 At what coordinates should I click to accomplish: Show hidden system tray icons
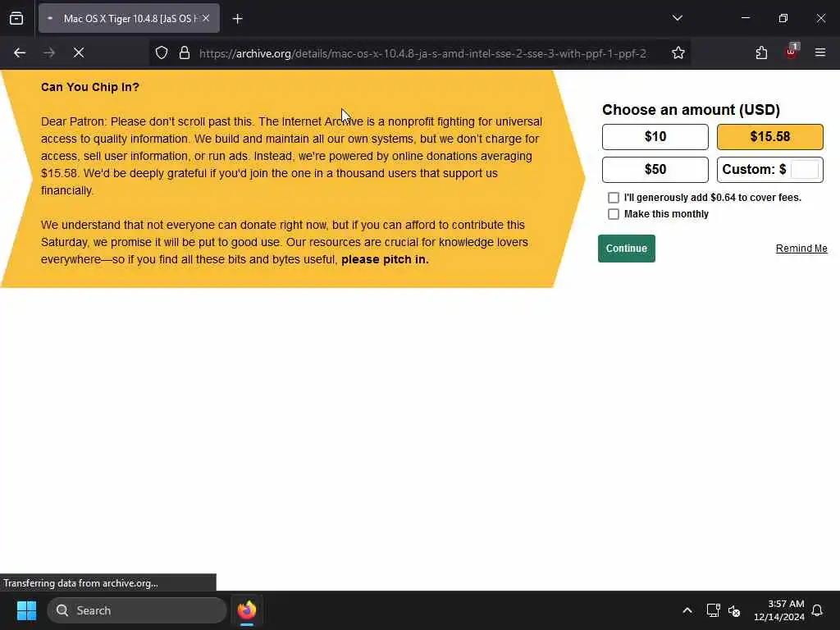tap(687, 610)
